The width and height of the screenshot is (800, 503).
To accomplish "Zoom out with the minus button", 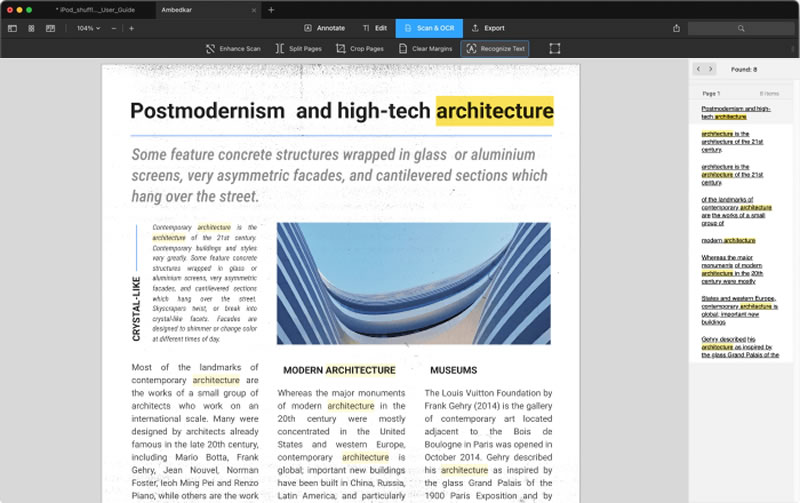I will click(114, 29).
